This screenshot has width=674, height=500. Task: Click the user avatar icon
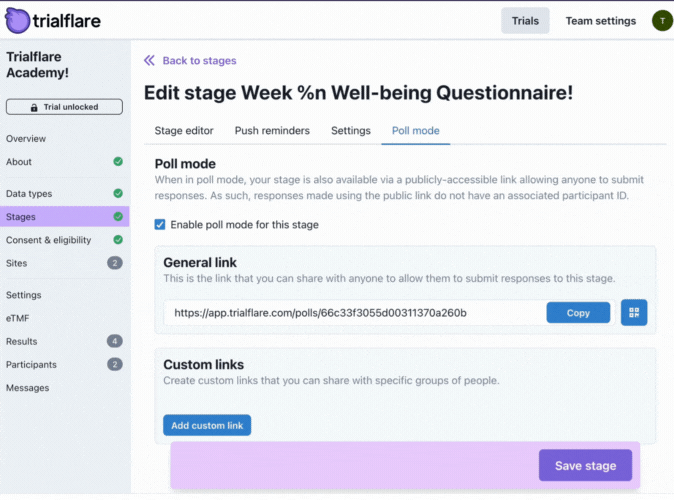[x=660, y=20]
